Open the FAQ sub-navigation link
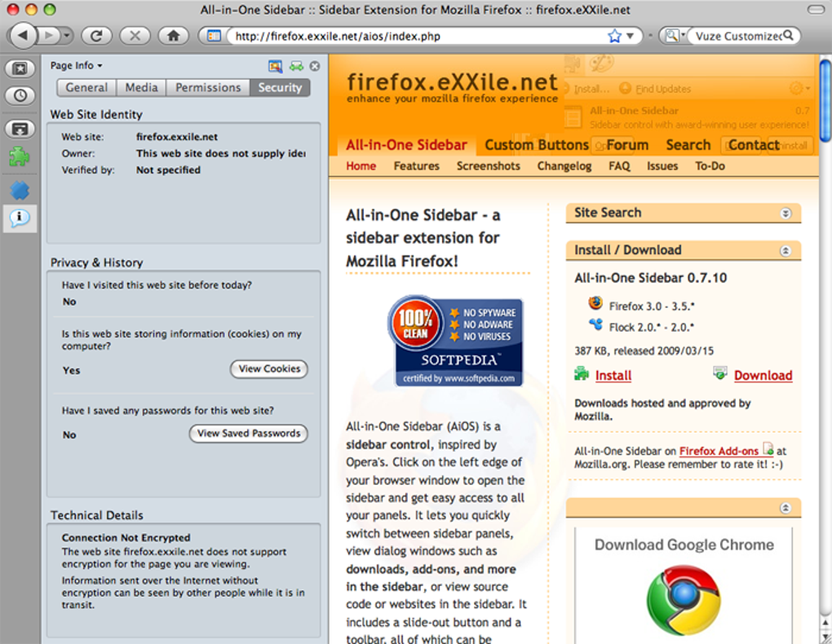 click(x=619, y=166)
